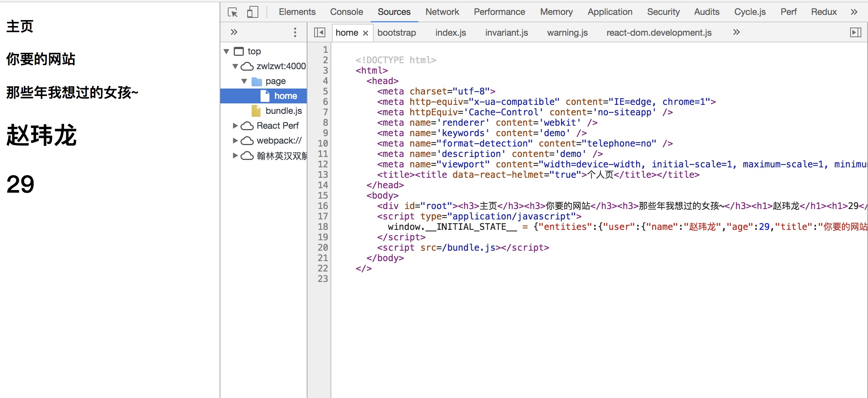Activate the inspect element picker icon

coord(233,12)
